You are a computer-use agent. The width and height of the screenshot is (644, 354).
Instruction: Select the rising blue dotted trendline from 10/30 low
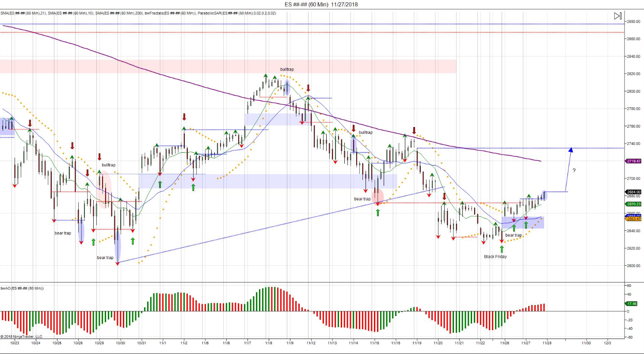click(x=280, y=225)
